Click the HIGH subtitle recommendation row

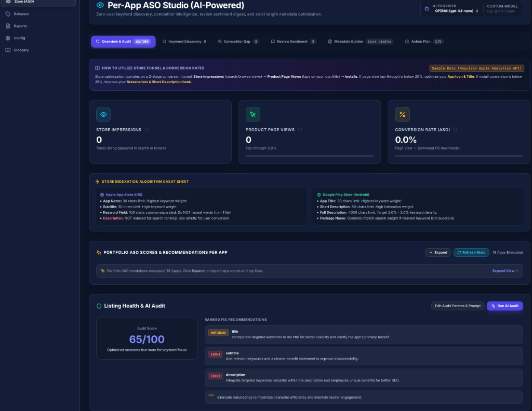coord(364,356)
